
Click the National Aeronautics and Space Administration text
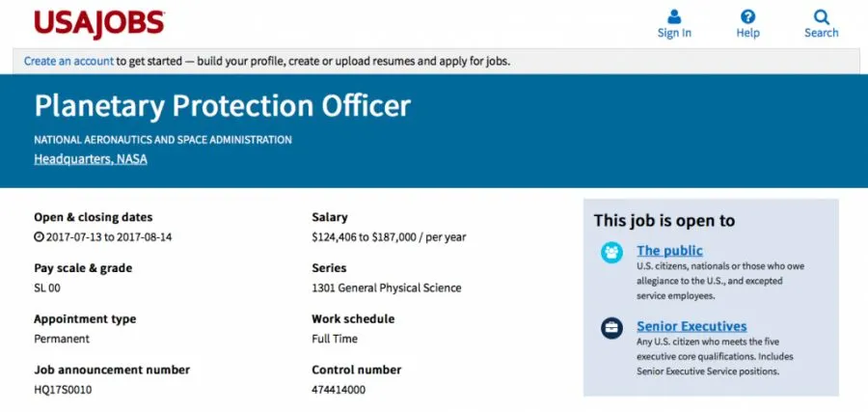coord(163,140)
